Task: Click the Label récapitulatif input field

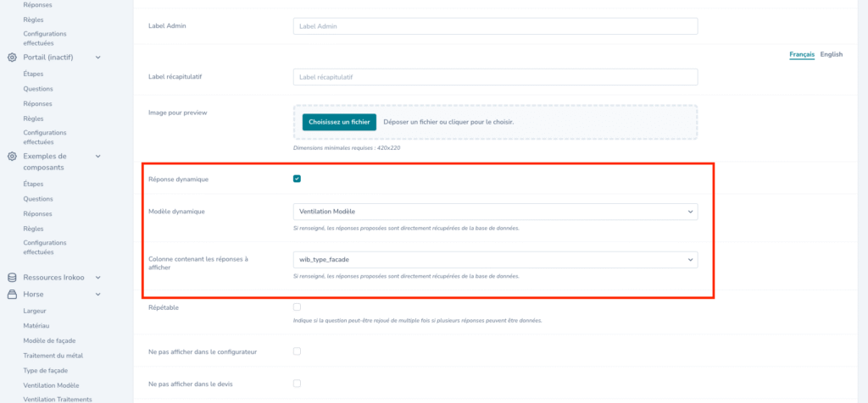Action: point(495,77)
